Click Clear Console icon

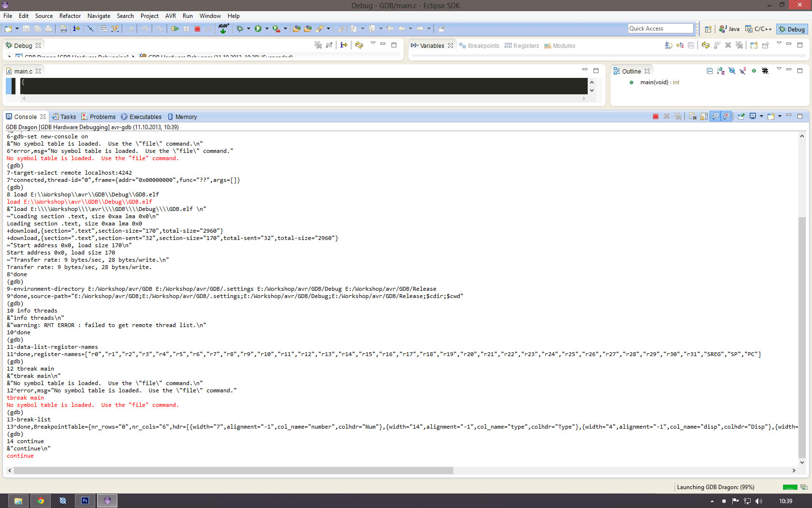pyautogui.click(x=693, y=117)
